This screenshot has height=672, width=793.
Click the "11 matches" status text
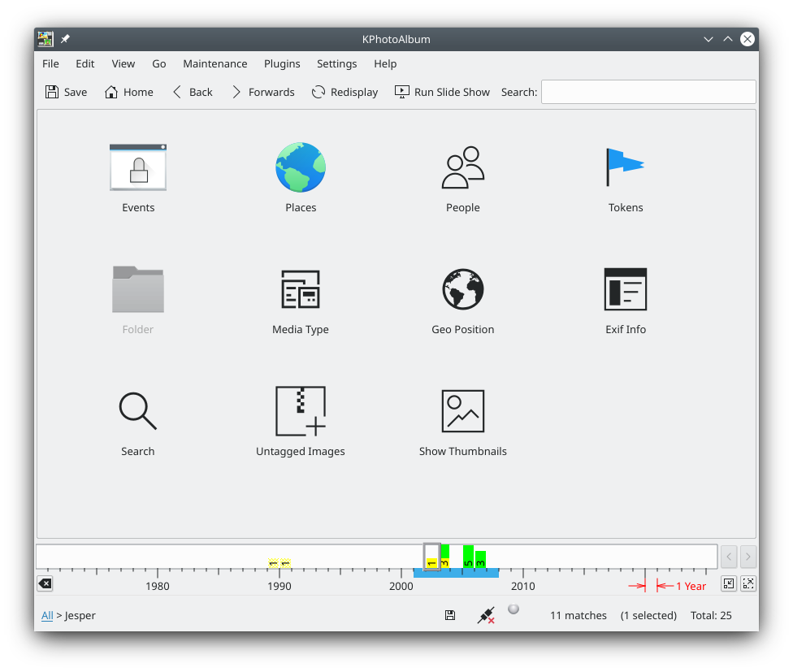coord(578,615)
